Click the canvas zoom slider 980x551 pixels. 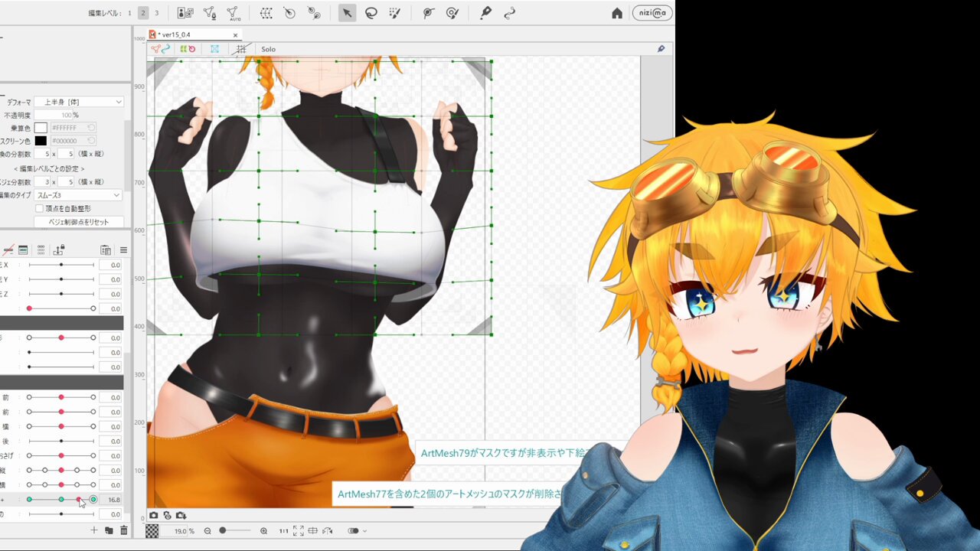coord(235,531)
